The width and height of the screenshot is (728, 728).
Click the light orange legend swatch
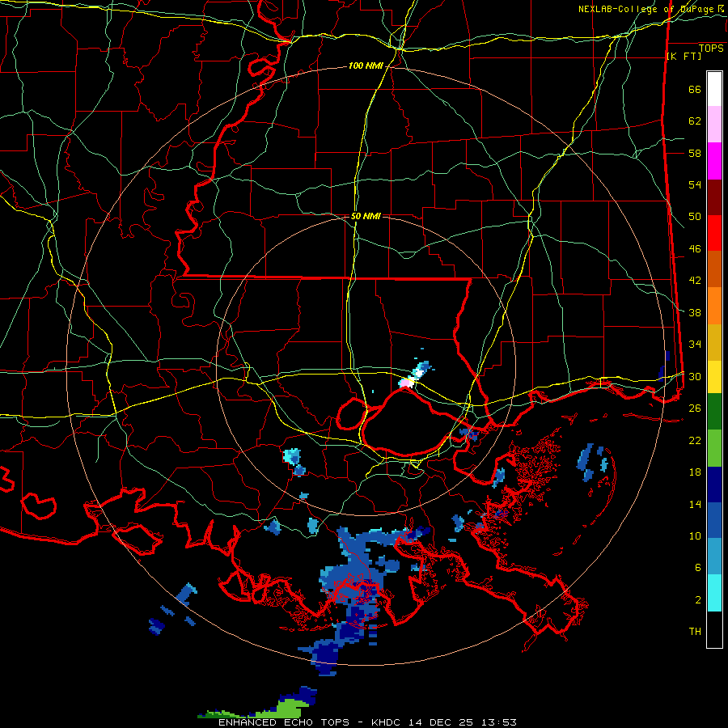(x=714, y=306)
